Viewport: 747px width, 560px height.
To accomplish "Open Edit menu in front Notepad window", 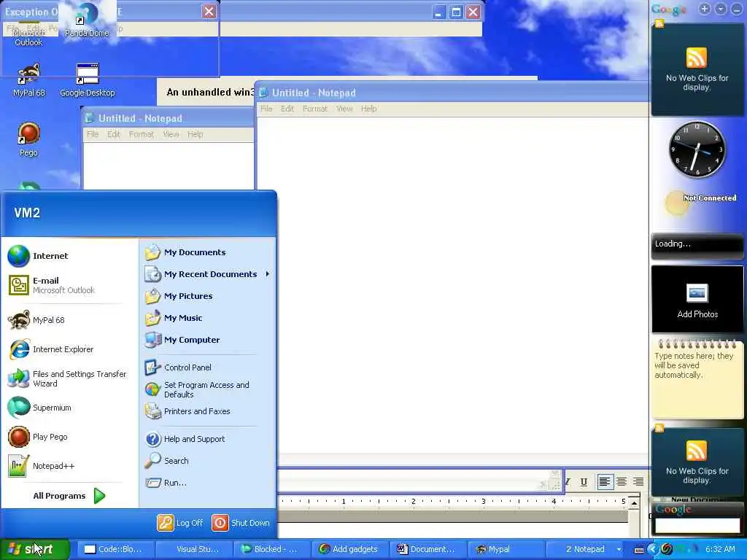I will 287,109.
